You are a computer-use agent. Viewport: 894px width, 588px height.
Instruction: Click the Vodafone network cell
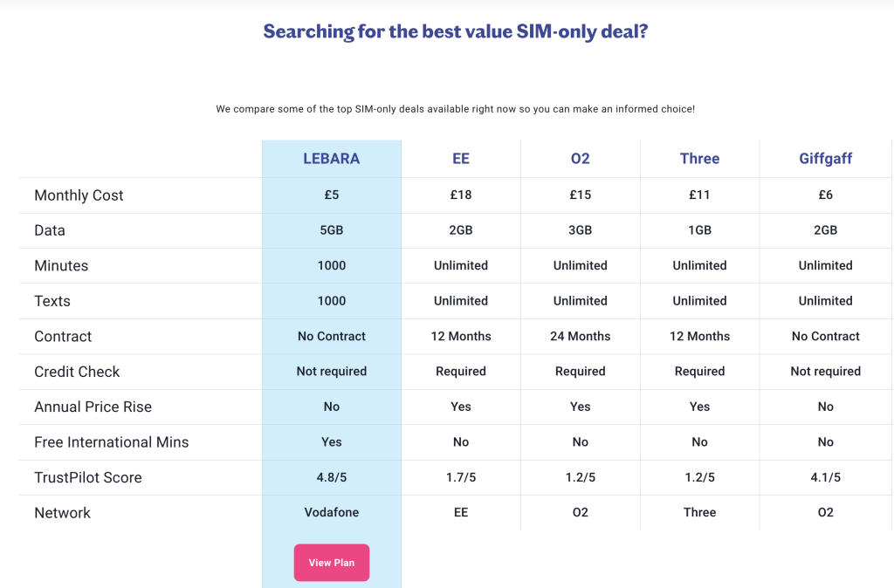332,513
